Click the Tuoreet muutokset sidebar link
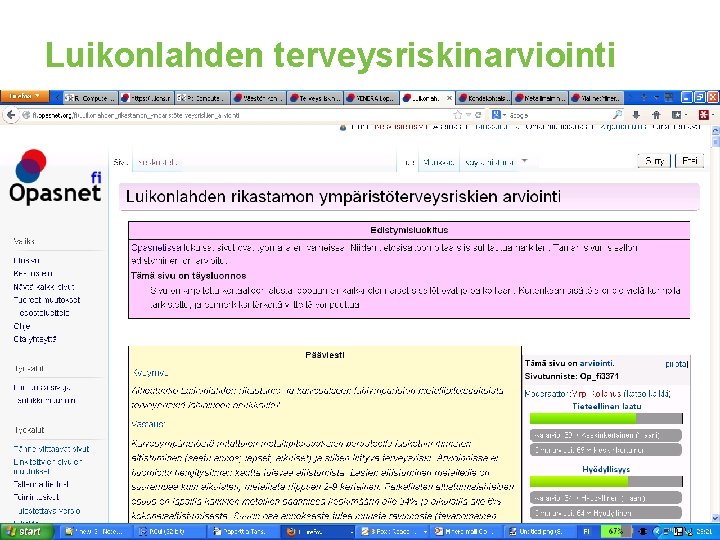Image resolution: width=720 pixels, height=540 pixels. point(47,300)
